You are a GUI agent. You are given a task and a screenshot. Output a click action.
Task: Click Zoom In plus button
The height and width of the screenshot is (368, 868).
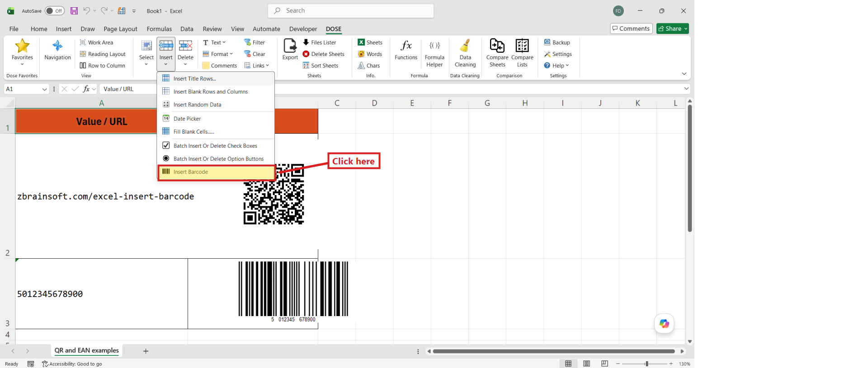671,363
